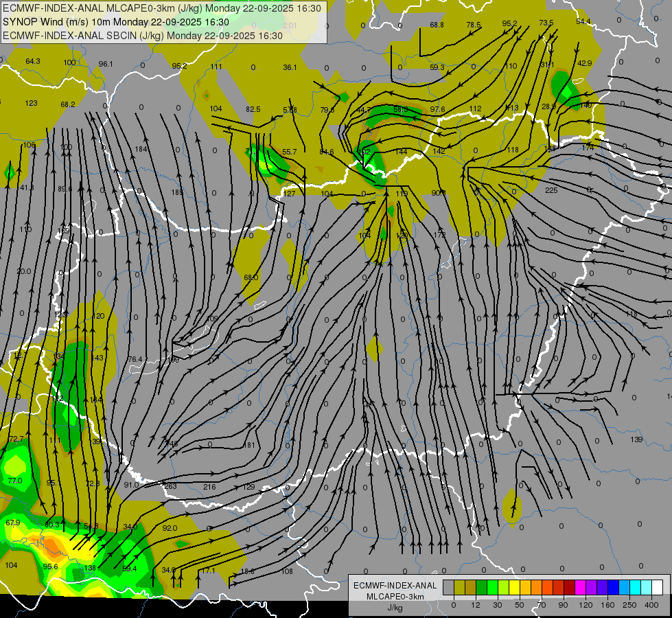Click the map value 96.1
This screenshot has width=672, height=618.
106,64
